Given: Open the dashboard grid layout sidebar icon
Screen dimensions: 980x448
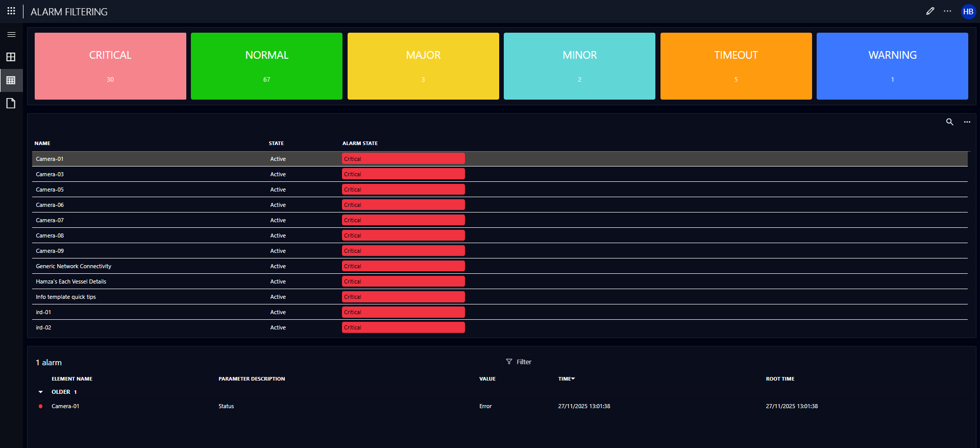Looking at the screenshot, I should pos(11,57).
